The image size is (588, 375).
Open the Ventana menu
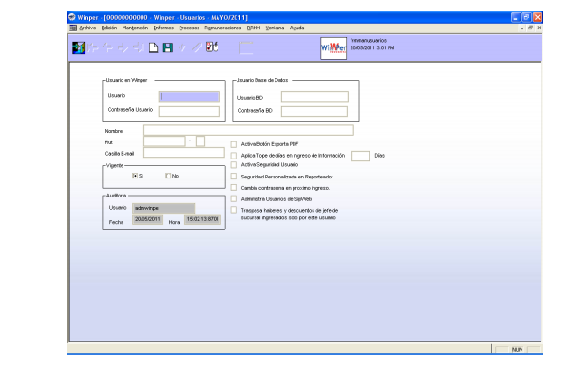[x=275, y=28]
